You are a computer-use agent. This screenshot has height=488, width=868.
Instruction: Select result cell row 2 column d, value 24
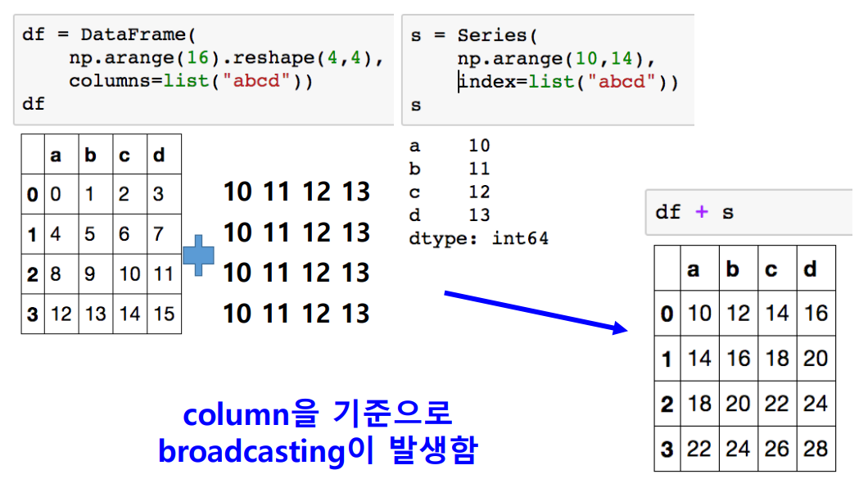click(816, 404)
